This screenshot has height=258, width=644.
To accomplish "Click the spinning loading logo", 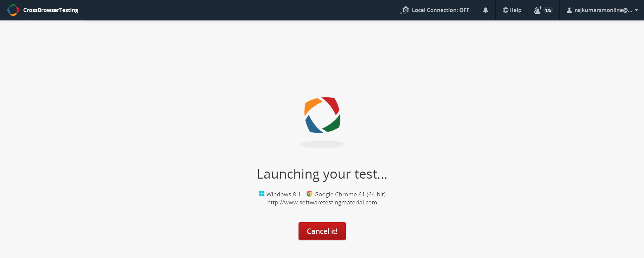I will click(322, 115).
